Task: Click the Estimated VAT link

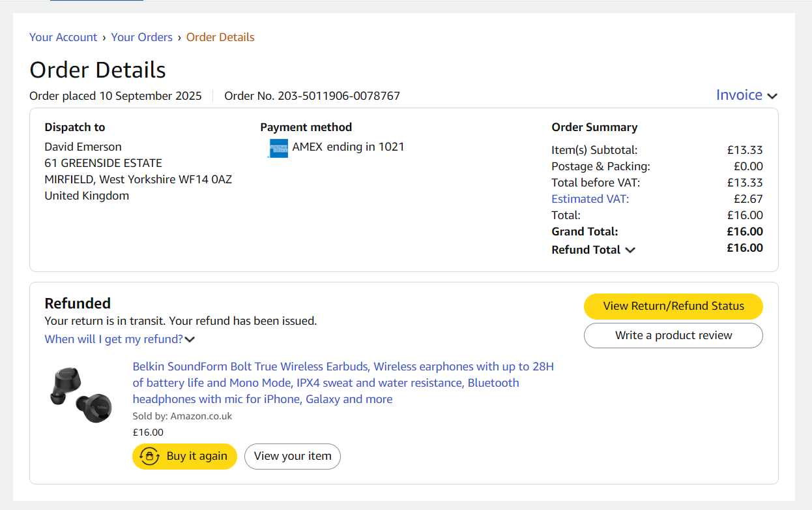Action: pos(590,199)
